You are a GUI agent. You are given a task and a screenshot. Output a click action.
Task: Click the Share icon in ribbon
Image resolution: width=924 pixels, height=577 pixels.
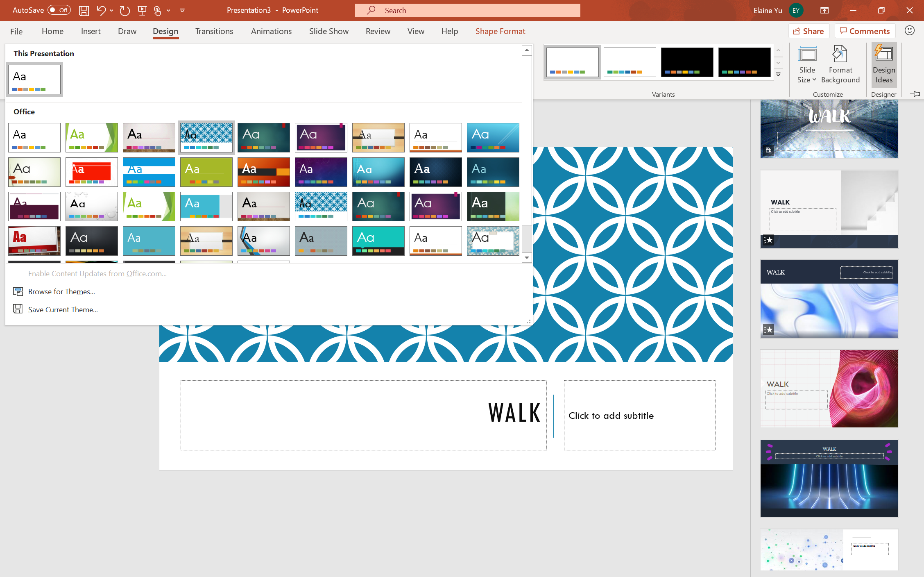pyautogui.click(x=807, y=31)
